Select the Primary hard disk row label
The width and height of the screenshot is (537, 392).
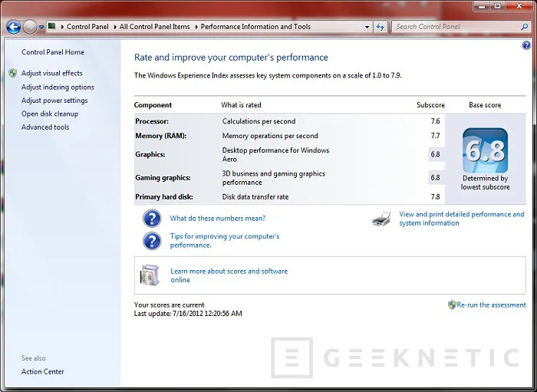[x=163, y=197]
